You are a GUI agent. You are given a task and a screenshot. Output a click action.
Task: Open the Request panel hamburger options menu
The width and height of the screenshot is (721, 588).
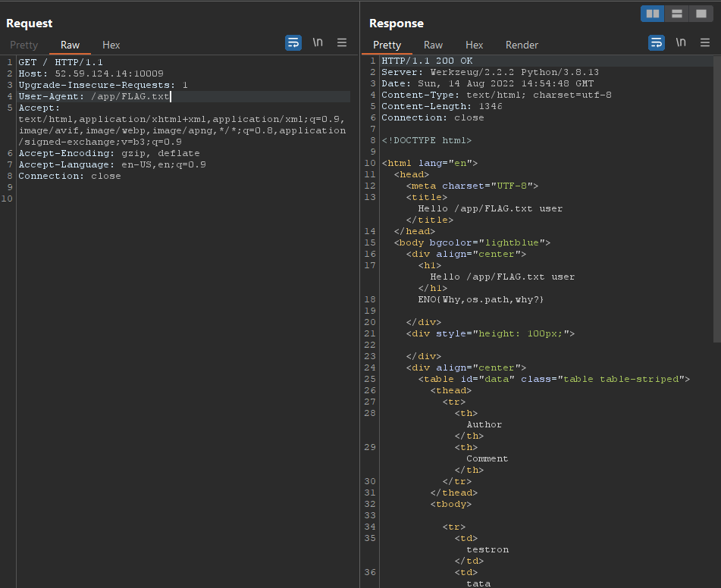pyautogui.click(x=342, y=43)
